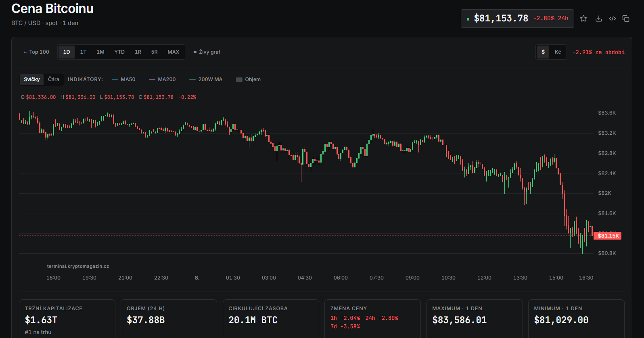
Task: Click the Tržní kapitalizace $1.63T card
Action: tap(67, 319)
